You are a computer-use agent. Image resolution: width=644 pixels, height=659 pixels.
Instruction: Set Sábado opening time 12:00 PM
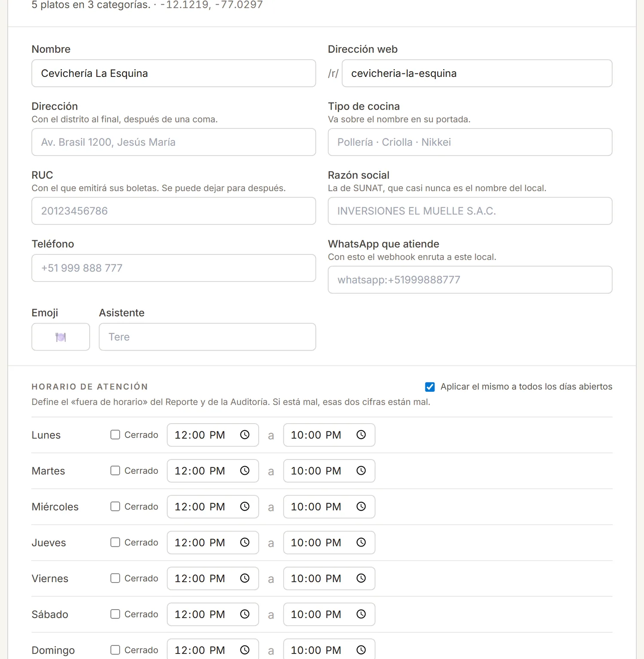point(213,614)
